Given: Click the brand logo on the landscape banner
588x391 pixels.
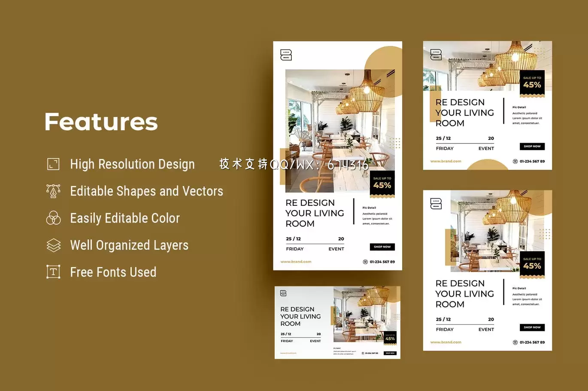Looking at the screenshot, I should click(283, 293).
